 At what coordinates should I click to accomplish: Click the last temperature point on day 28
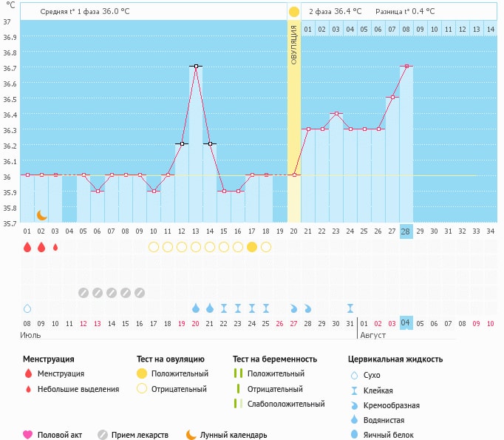click(x=406, y=67)
